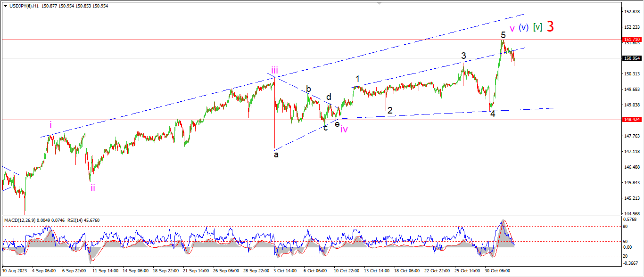The image size is (644, 277).
Task: Click the magenta iv wave label
Action: pos(344,130)
